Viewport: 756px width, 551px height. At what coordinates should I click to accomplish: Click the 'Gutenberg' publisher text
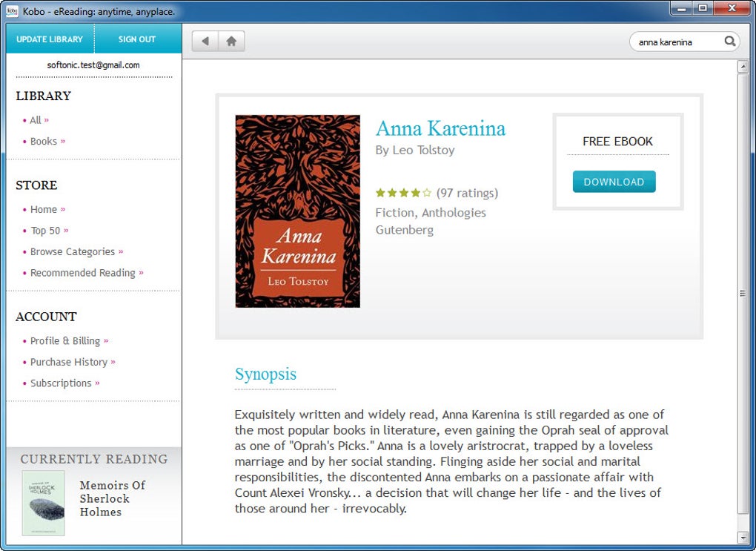pos(405,230)
